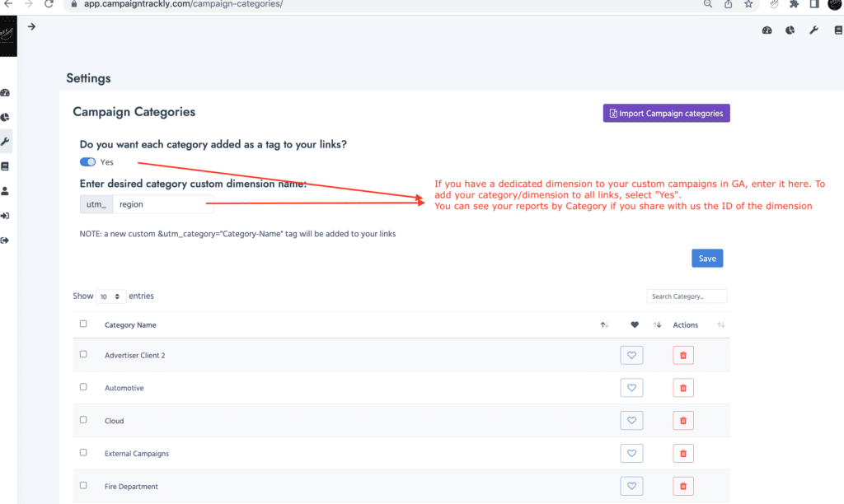This screenshot has height=504, width=844.
Task: Open the dashboard gauge icon in top bar
Action: (767, 30)
